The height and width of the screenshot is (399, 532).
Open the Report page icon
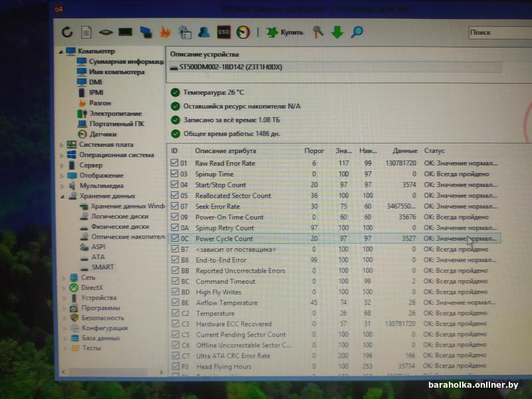pyautogui.click(x=86, y=32)
